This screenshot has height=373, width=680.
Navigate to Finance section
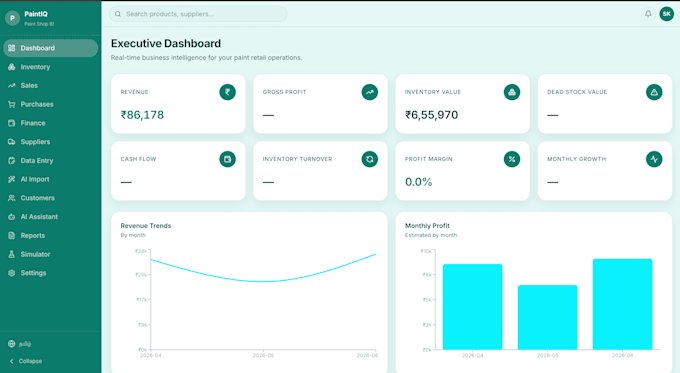pyautogui.click(x=50, y=123)
